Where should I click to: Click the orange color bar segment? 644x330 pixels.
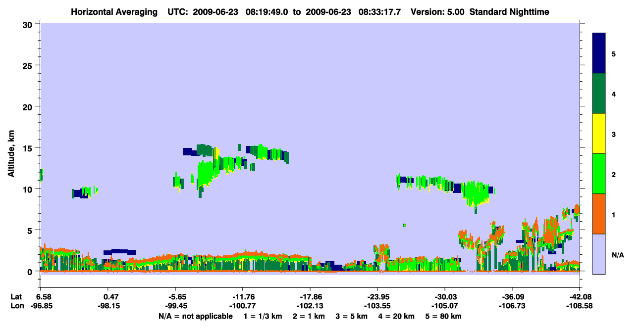(599, 213)
